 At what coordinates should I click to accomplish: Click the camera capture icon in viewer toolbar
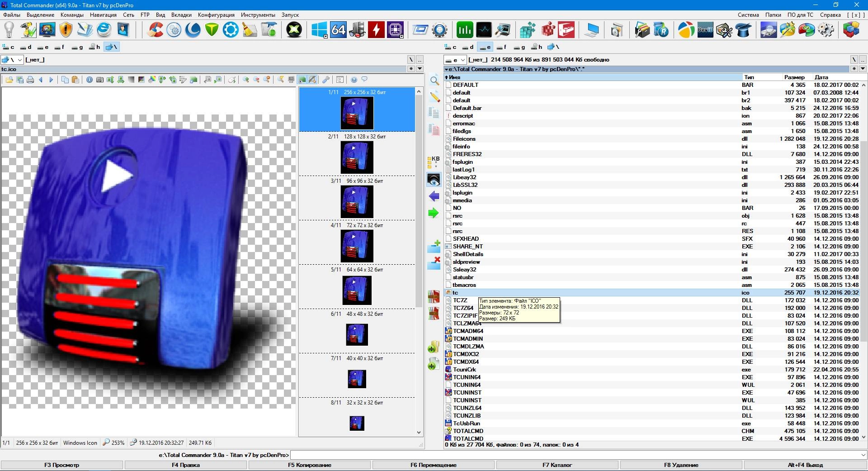(100, 80)
